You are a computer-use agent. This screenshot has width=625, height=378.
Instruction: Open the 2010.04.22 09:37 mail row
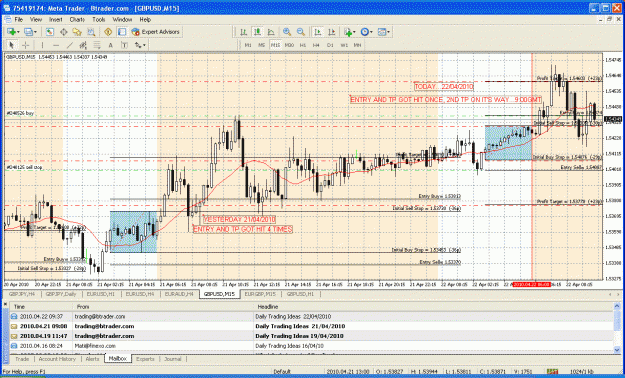311,316
